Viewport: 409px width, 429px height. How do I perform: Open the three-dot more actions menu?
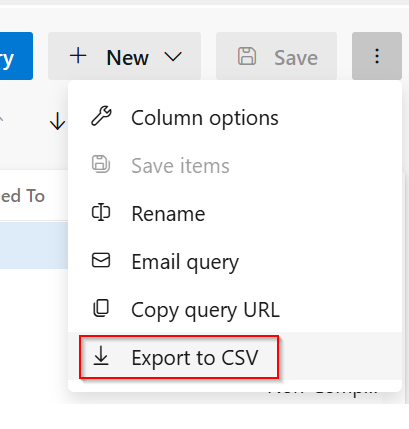[377, 56]
